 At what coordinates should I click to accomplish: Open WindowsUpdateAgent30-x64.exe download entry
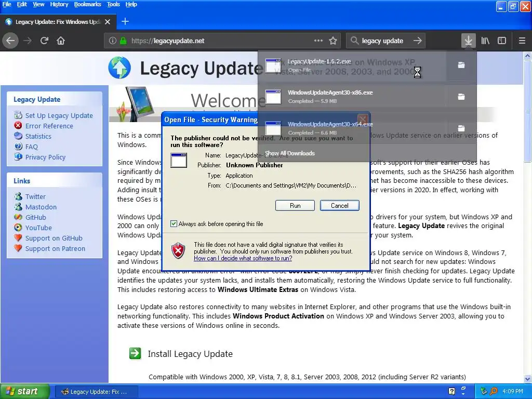pos(352,128)
